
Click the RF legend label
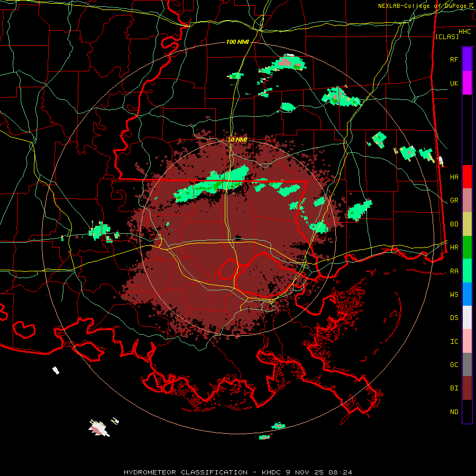pos(454,59)
